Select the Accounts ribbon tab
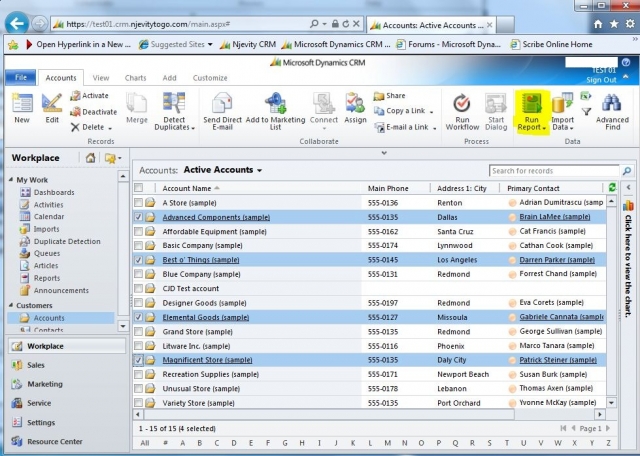 click(61, 78)
